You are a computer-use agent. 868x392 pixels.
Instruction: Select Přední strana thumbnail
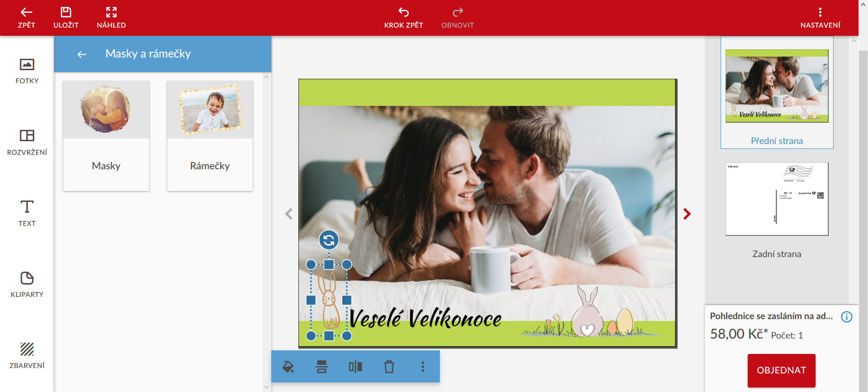pos(777,86)
